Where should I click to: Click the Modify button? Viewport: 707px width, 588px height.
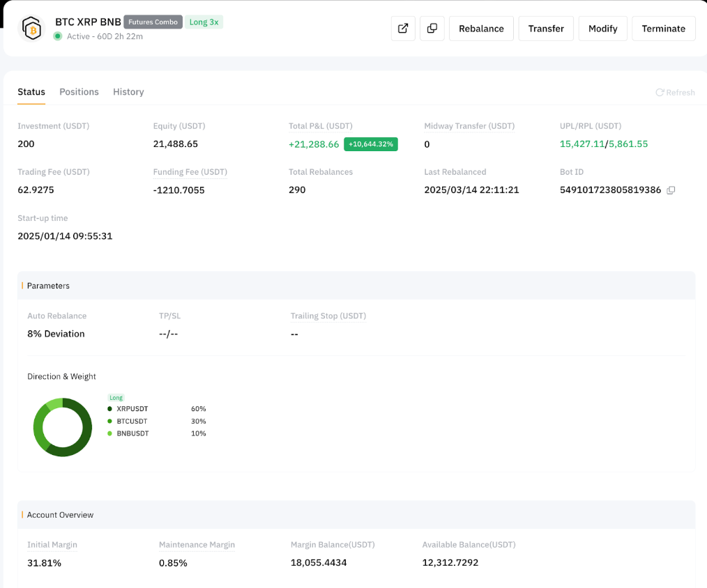point(602,29)
